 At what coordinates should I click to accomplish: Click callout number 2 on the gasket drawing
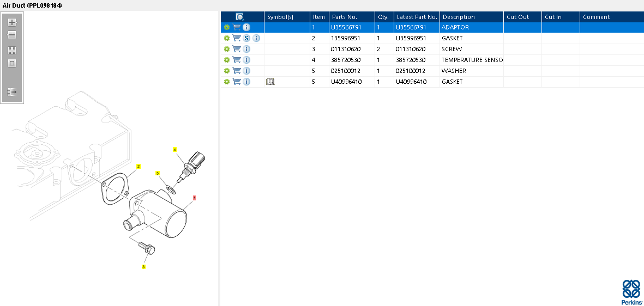pyautogui.click(x=139, y=167)
